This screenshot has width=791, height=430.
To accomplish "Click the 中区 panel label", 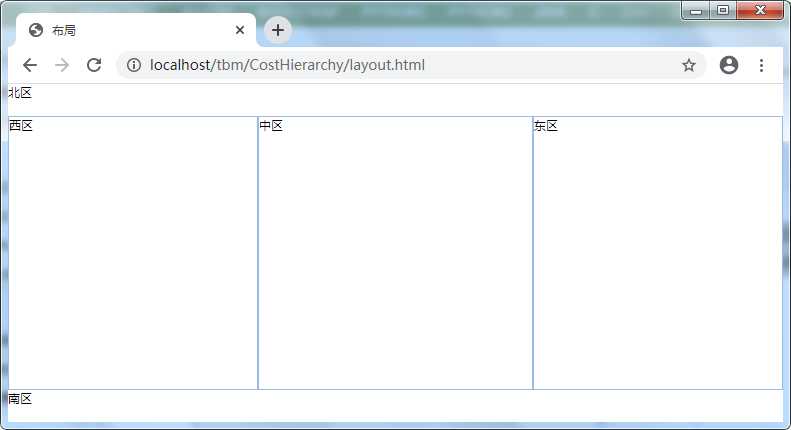I will (x=271, y=126).
